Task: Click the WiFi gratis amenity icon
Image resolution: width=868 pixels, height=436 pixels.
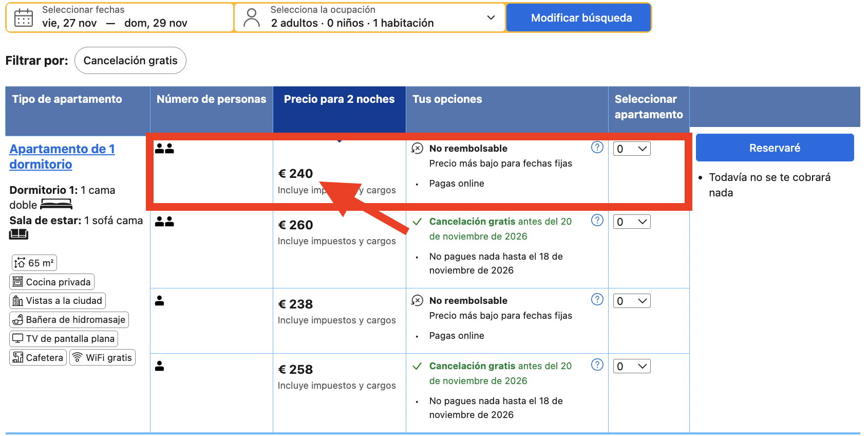Action: [x=77, y=357]
